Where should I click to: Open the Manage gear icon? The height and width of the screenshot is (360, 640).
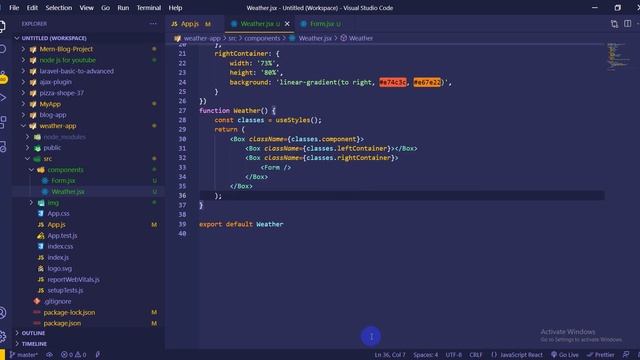[x=2, y=336]
